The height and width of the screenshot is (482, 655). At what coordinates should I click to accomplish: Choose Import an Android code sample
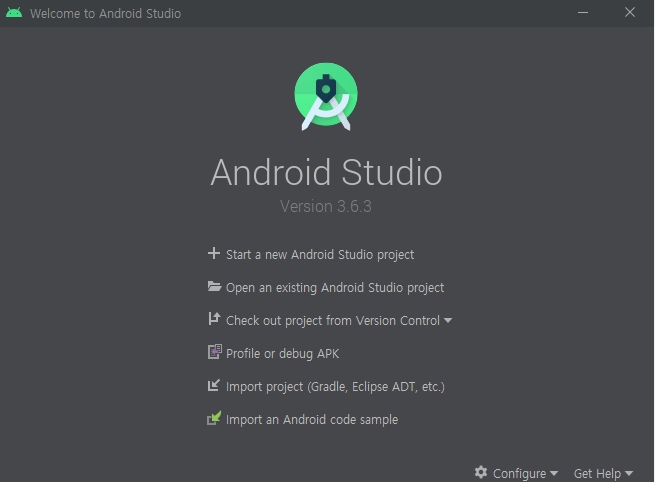click(312, 419)
